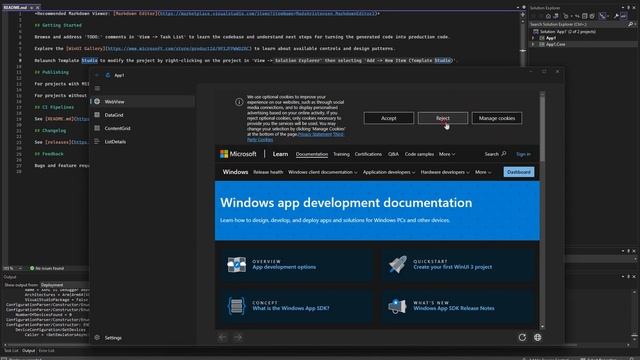Go to the Training tab
Viewport: 640px width, 360px height.
click(341, 154)
